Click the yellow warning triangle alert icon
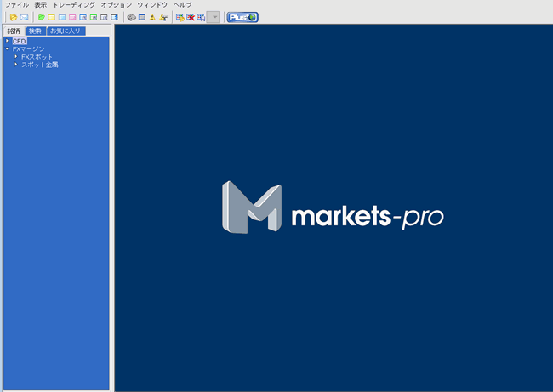The height and width of the screenshot is (392, 553). pyautogui.click(x=152, y=17)
